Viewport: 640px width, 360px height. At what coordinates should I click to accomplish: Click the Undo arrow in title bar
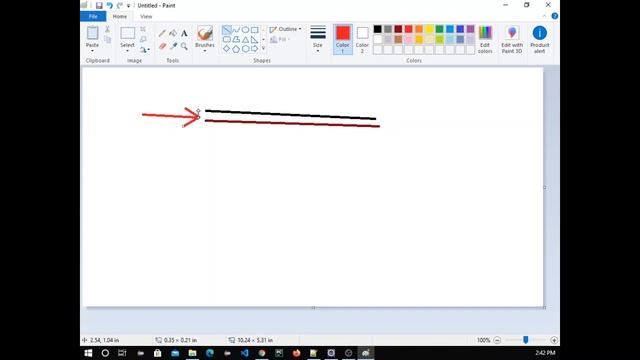pos(109,5)
